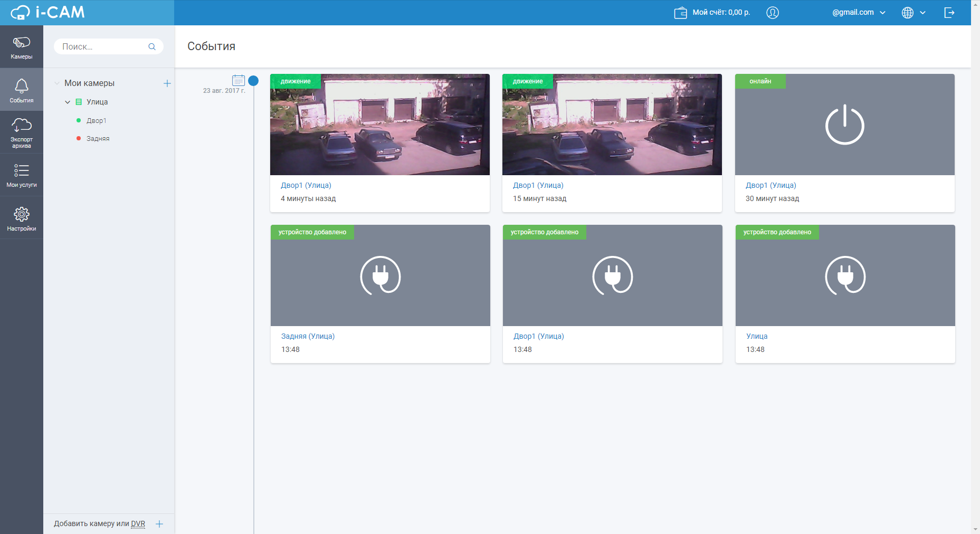Viewport: 980px width, 534px height.
Task: Open motion thumbnail from 15 минут назад
Action: tap(612, 125)
